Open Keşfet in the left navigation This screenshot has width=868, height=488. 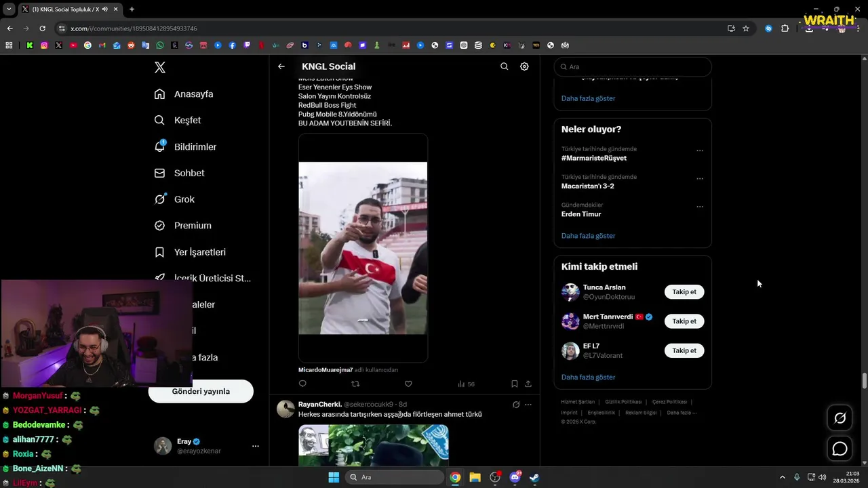pos(178,120)
